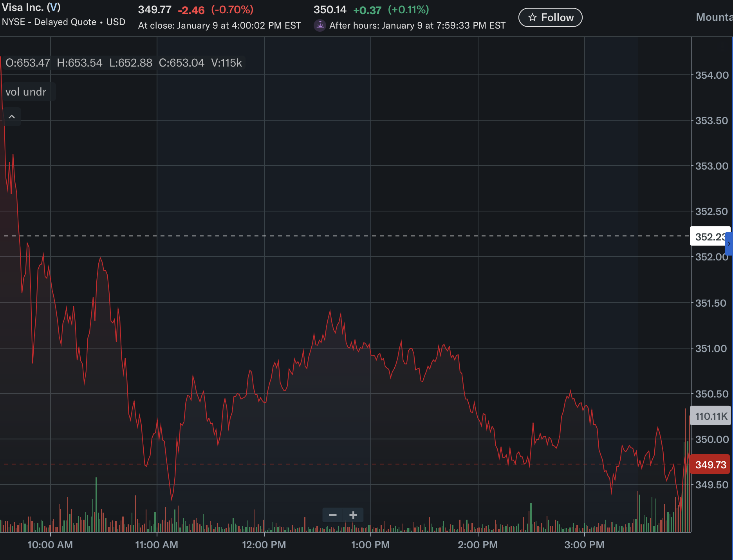
Task: Expand the blue side panel arrow
Action: click(x=729, y=244)
